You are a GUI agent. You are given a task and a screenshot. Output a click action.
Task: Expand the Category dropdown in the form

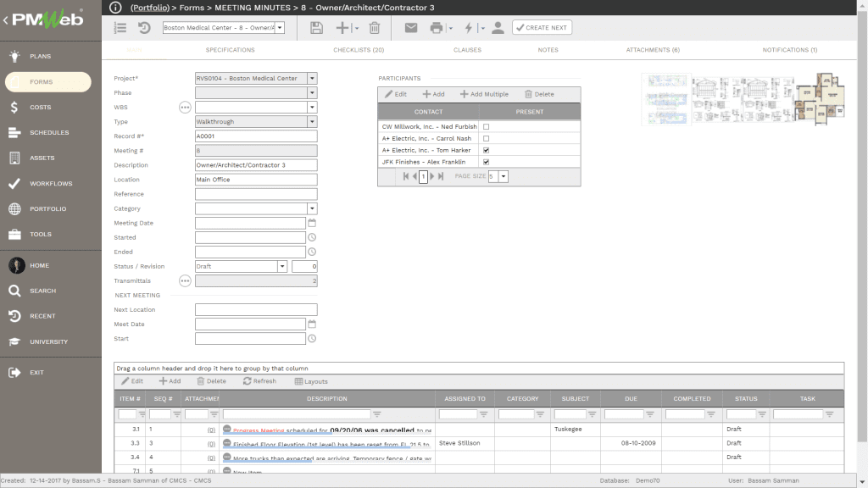coord(312,208)
